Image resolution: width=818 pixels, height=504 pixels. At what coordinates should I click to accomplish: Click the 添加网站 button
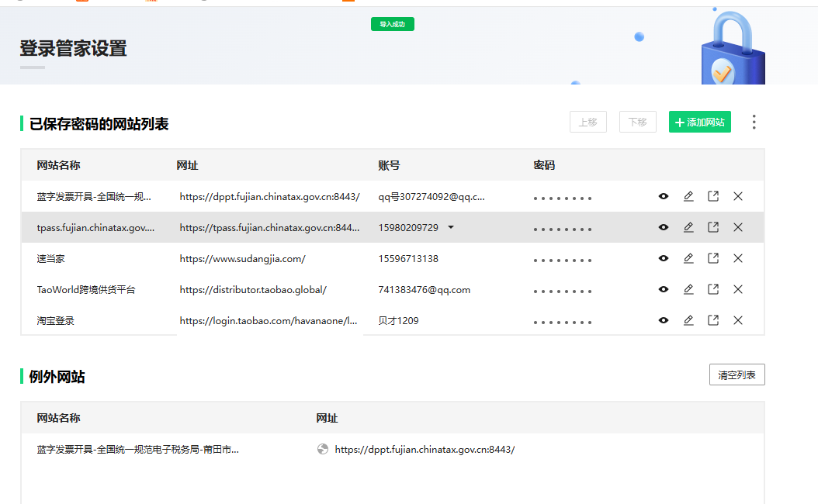click(699, 122)
